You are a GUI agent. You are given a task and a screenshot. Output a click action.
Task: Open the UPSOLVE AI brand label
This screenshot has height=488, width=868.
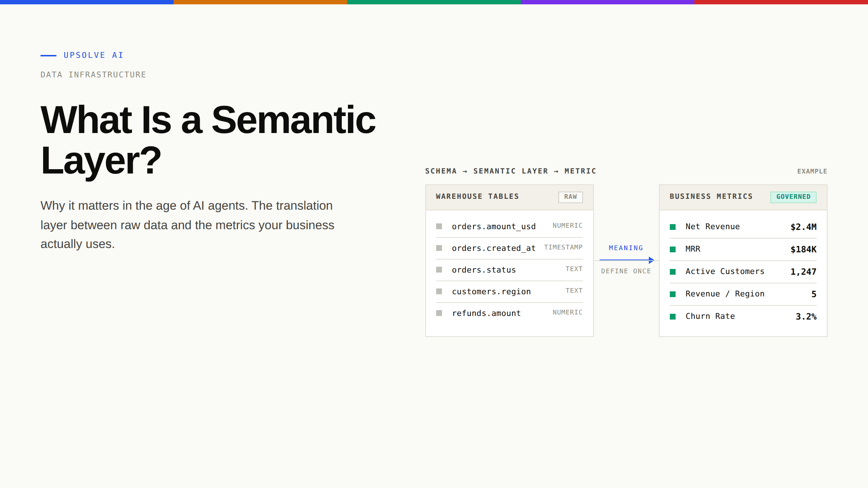[x=94, y=55]
